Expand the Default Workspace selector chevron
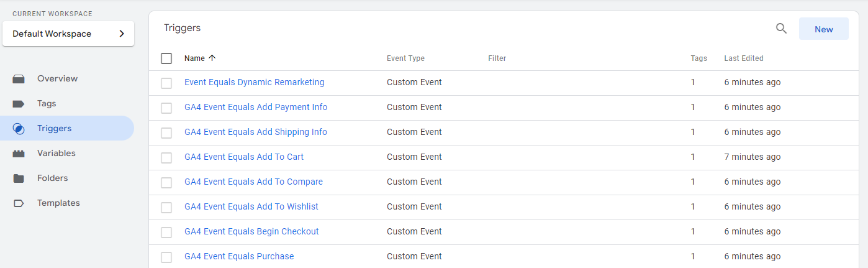This screenshot has width=868, height=268. [122, 34]
